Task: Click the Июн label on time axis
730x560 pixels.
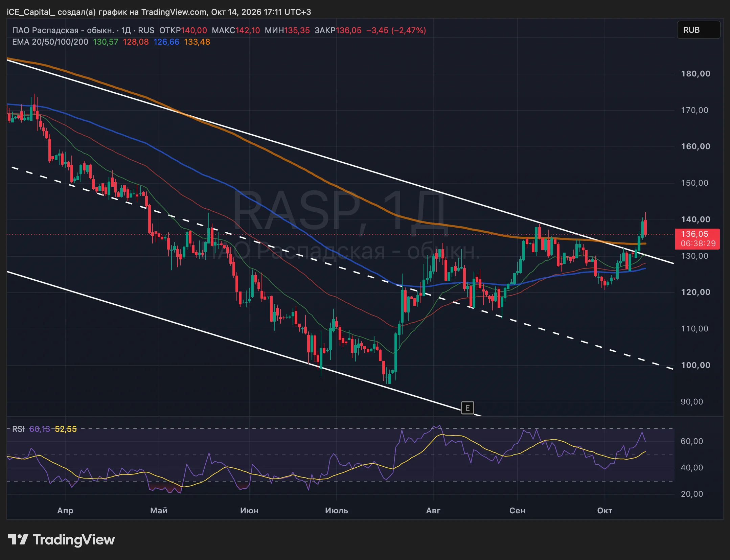Action: [x=249, y=510]
